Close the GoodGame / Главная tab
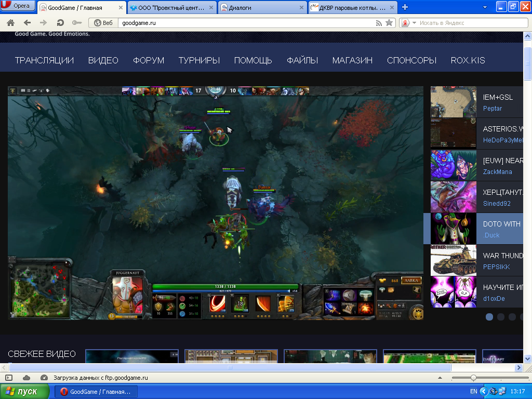Viewport: 532px width, 399px height. [x=121, y=7]
